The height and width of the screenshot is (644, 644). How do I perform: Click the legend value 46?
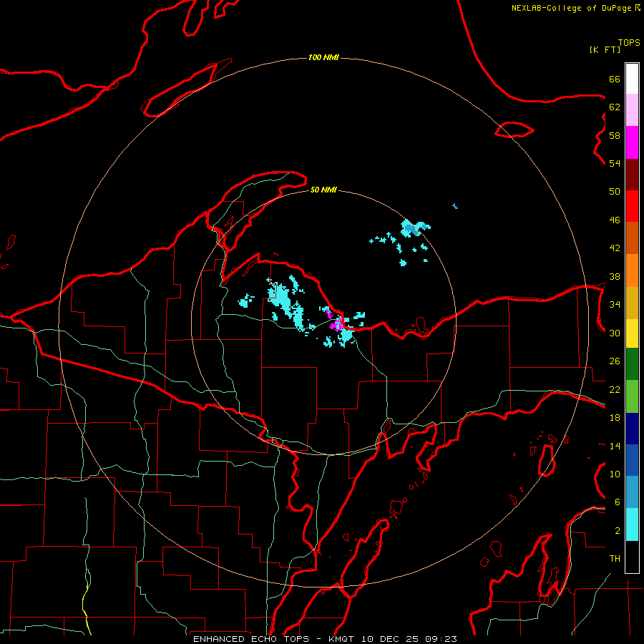click(x=615, y=220)
